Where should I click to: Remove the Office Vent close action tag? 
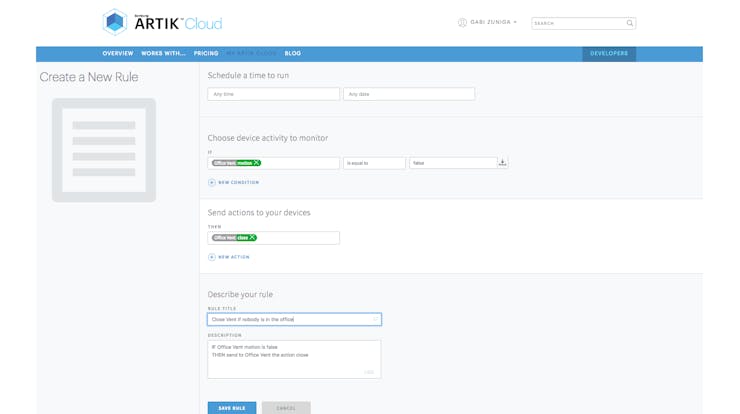[252, 237]
